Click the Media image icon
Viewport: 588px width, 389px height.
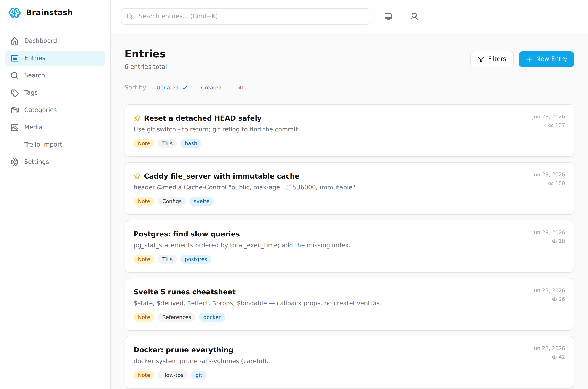coord(15,128)
